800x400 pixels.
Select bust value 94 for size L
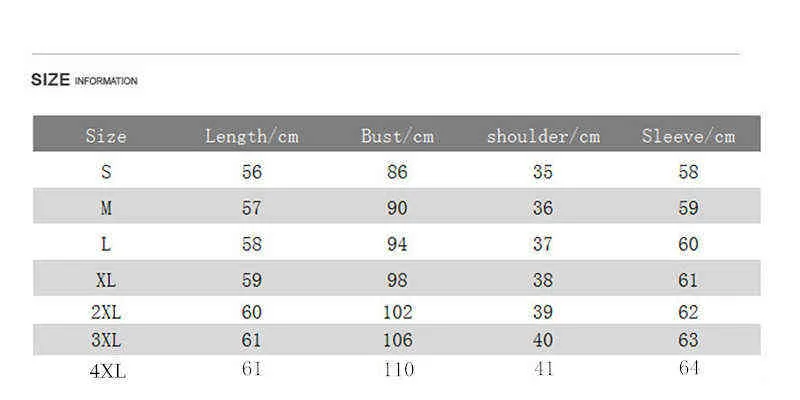point(397,245)
